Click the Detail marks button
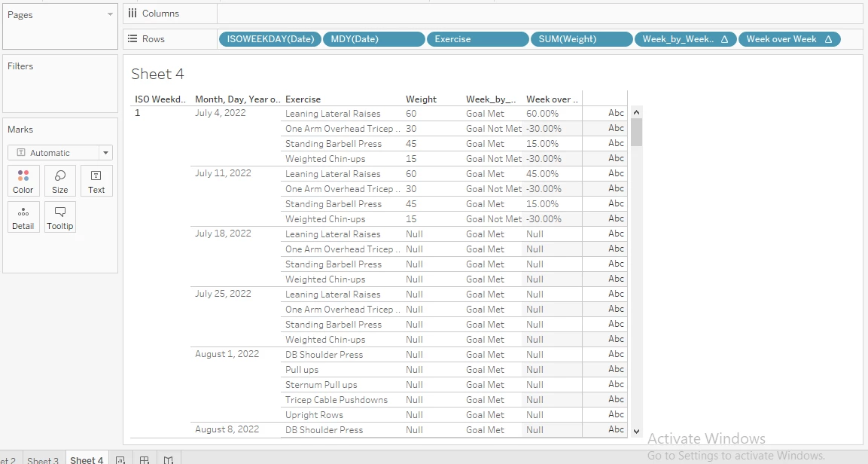Image resolution: width=868 pixels, height=464 pixels. [x=23, y=217]
